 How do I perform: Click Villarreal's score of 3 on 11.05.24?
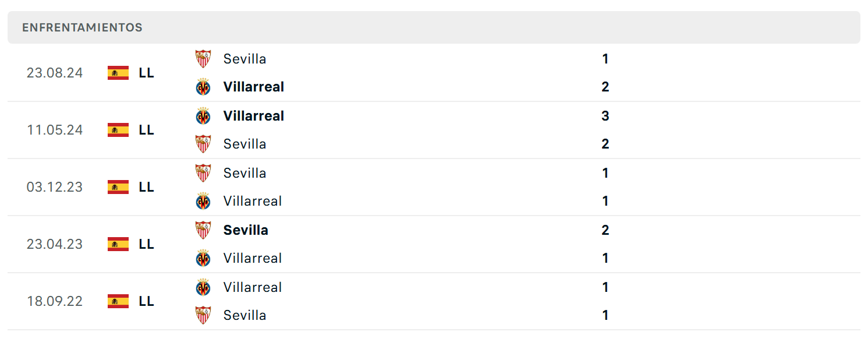coord(605,116)
